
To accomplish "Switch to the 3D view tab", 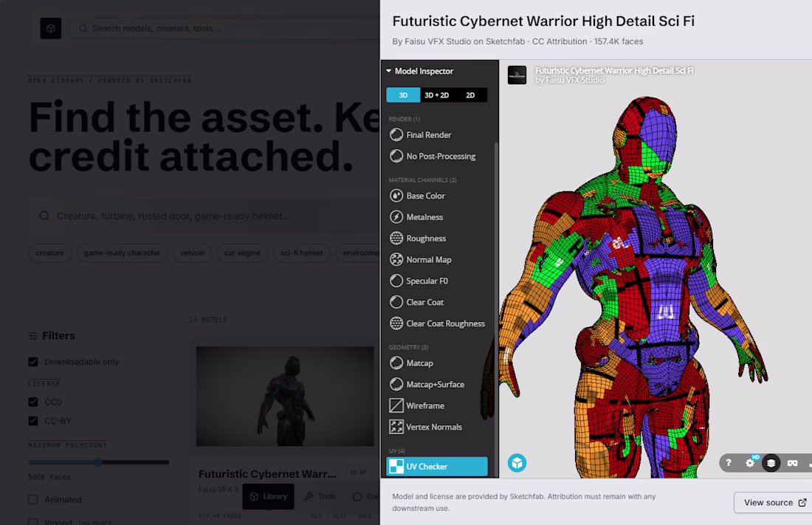I will tap(403, 95).
